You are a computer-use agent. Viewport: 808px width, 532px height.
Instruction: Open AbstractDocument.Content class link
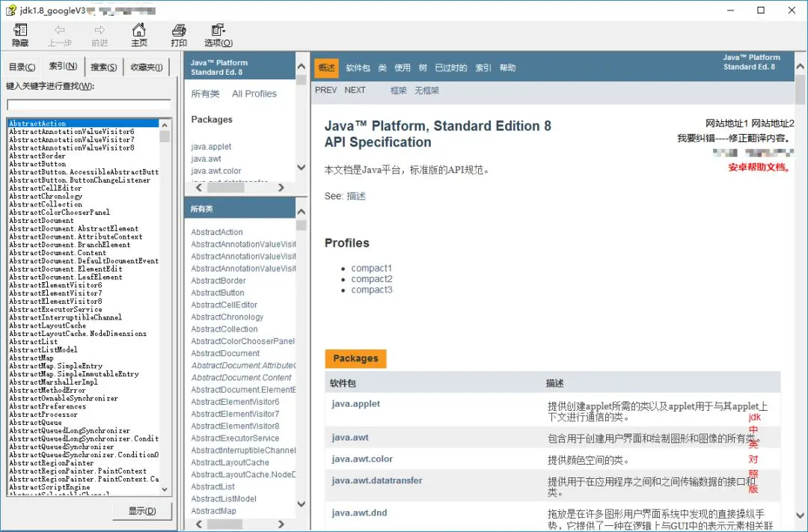241,377
